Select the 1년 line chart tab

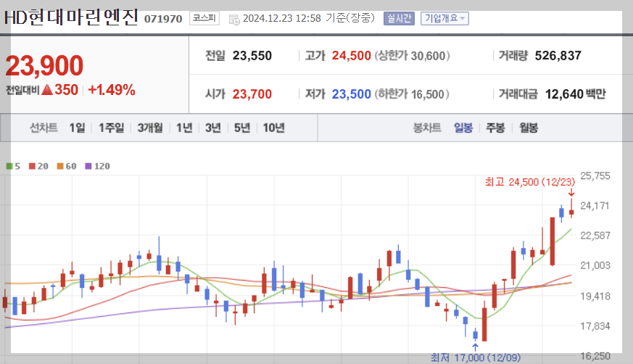pyautogui.click(x=184, y=128)
